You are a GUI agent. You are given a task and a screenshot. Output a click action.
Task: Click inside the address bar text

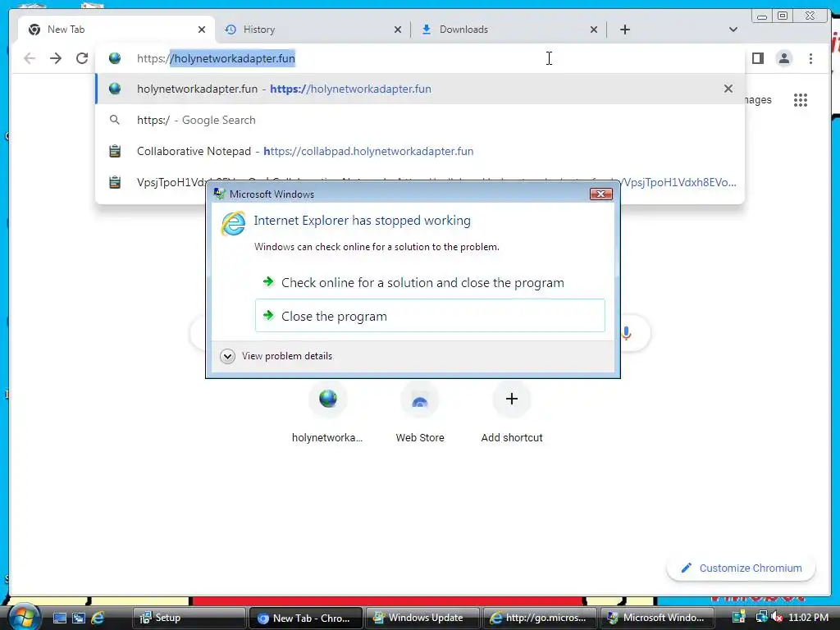coord(216,58)
